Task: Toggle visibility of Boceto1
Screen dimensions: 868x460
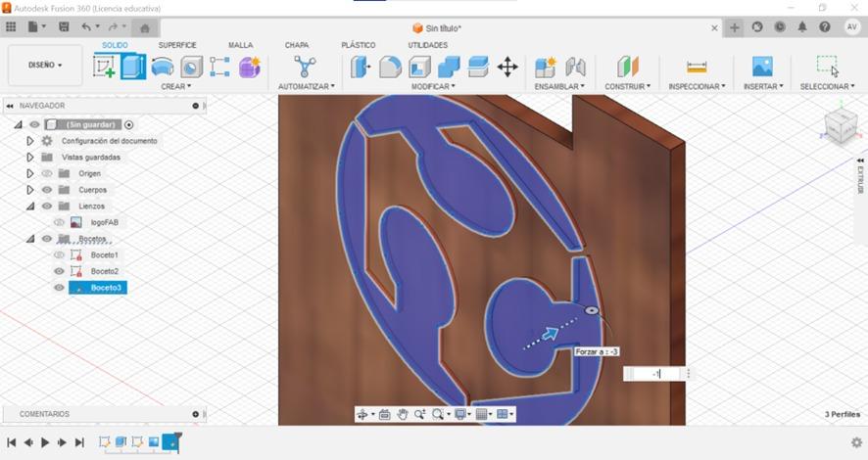Action: coord(59,254)
